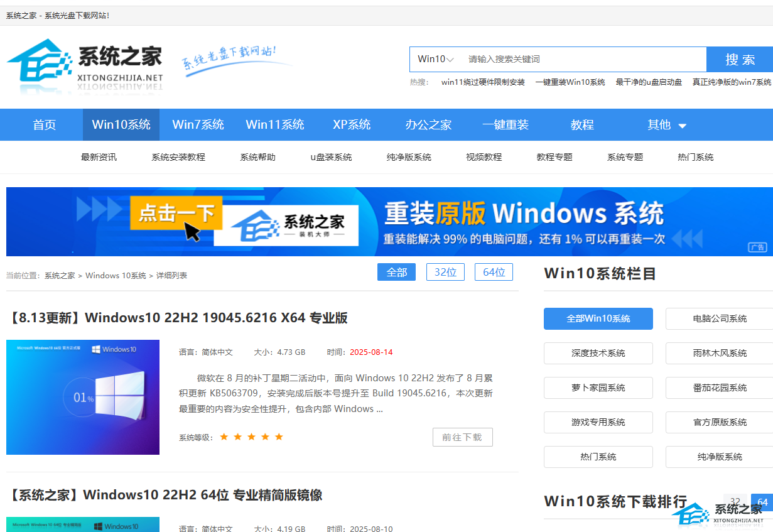Select 热门系统 sidebar category button
Image resolution: width=773 pixels, height=532 pixels.
click(x=598, y=457)
